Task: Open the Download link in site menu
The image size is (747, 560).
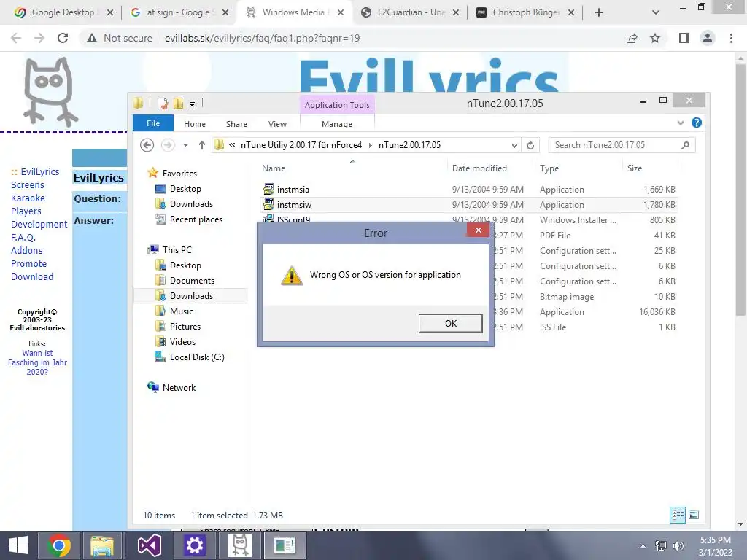Action: (32, 276)
